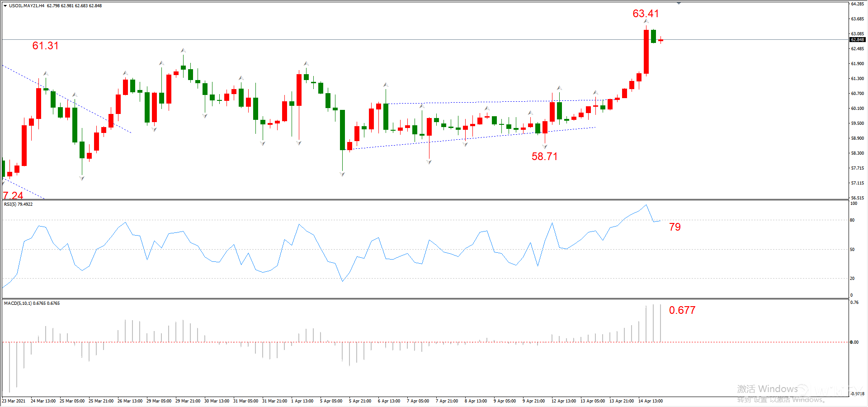Click the red 0.677 label in MACD panel
This screenshot has width=868, height=407.
(x=682, y=310)
